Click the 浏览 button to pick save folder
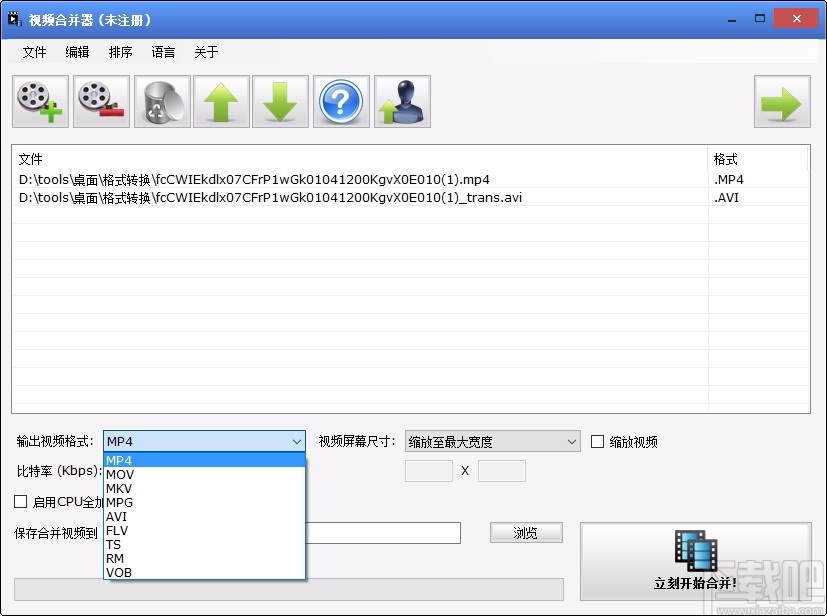Image resolution: width=827 pixels, height=616 pixels. pyautogui.click(x=525, y=533)
